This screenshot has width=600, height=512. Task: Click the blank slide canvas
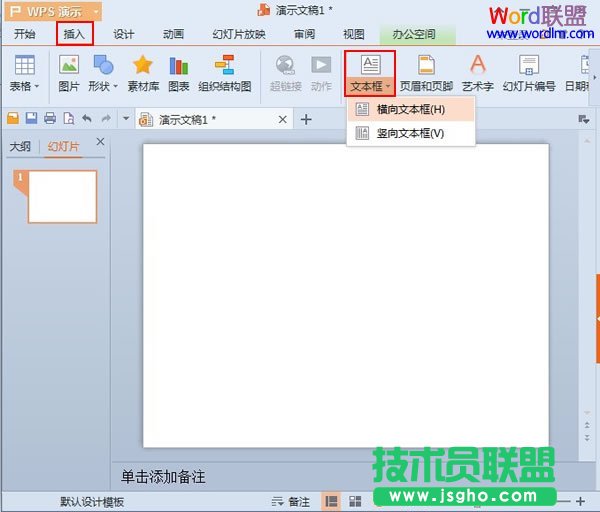[x=346, y=295]
